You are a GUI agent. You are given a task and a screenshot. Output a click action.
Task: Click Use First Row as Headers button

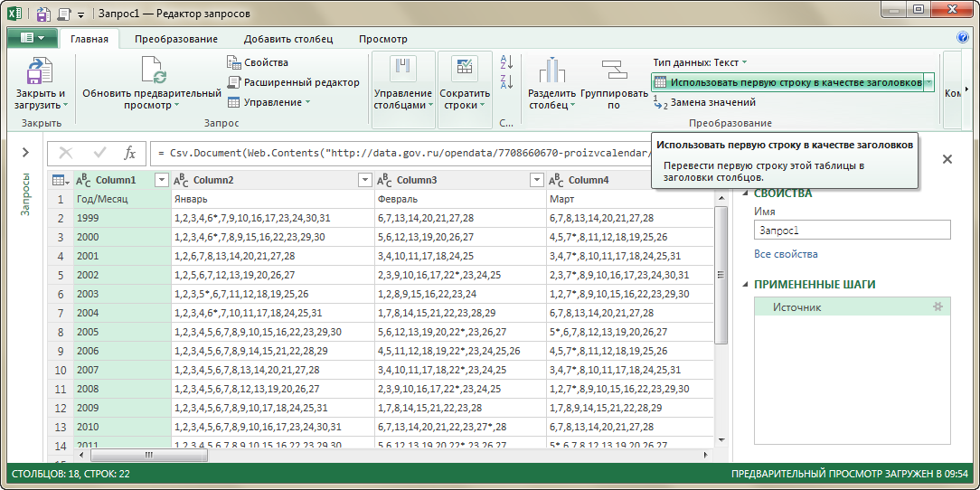click(x=787, y=82)
